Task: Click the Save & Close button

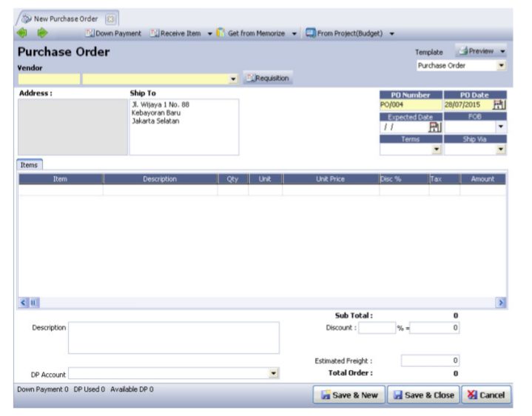Action: pos(423,395)
